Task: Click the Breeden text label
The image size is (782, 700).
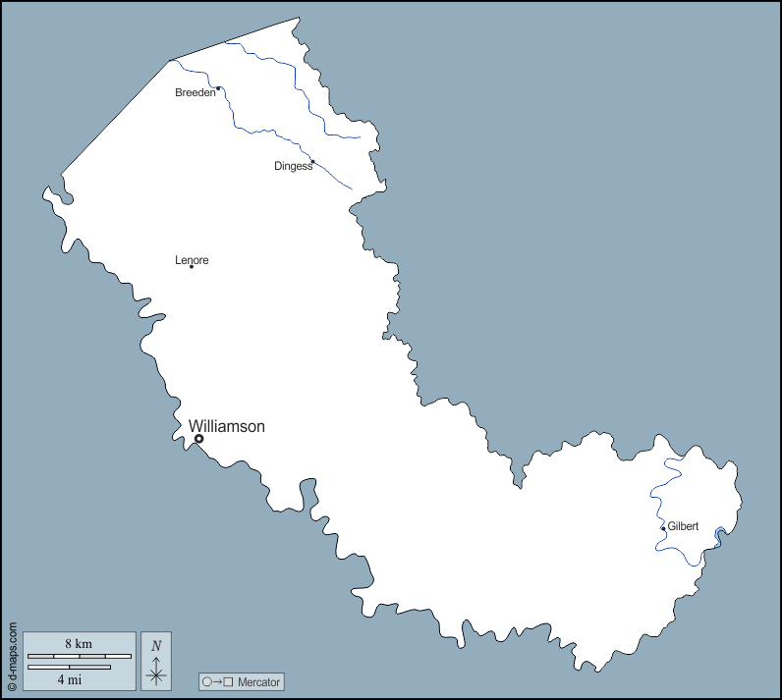Action: [195, 93]
